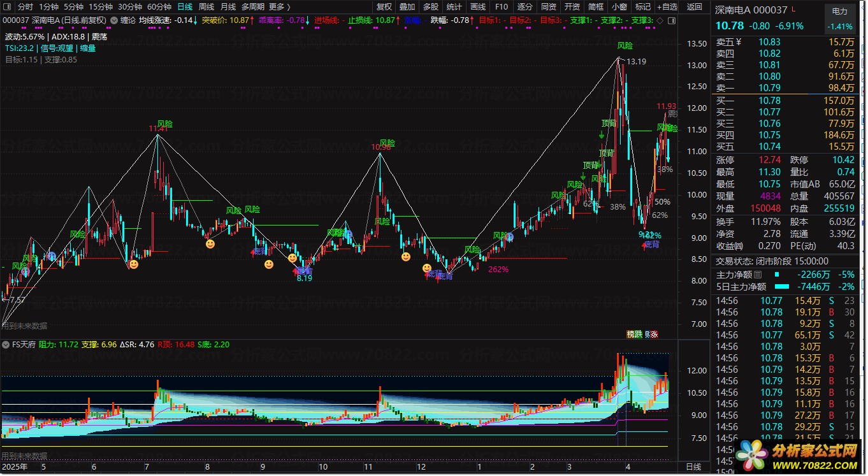The image size is (868, 476).
Task: Click the 13.19 peak marker on chart
Action: coord(635,62)
